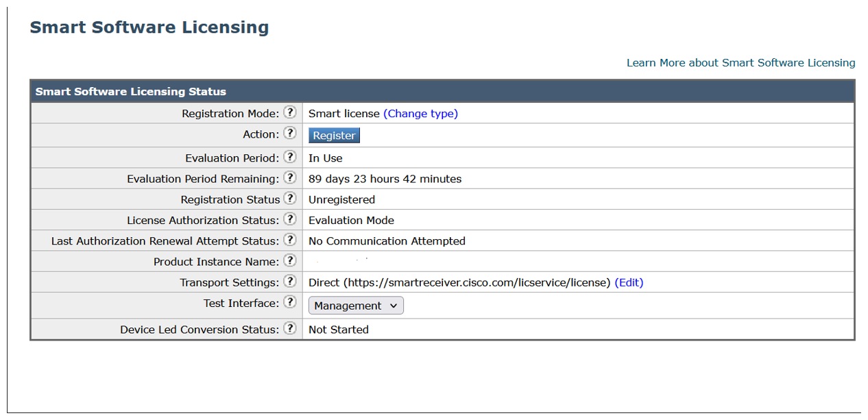Open help for Evaluation Period
Image resolution: width=868 pixels, height=420 pixels.
click(290, 158)
